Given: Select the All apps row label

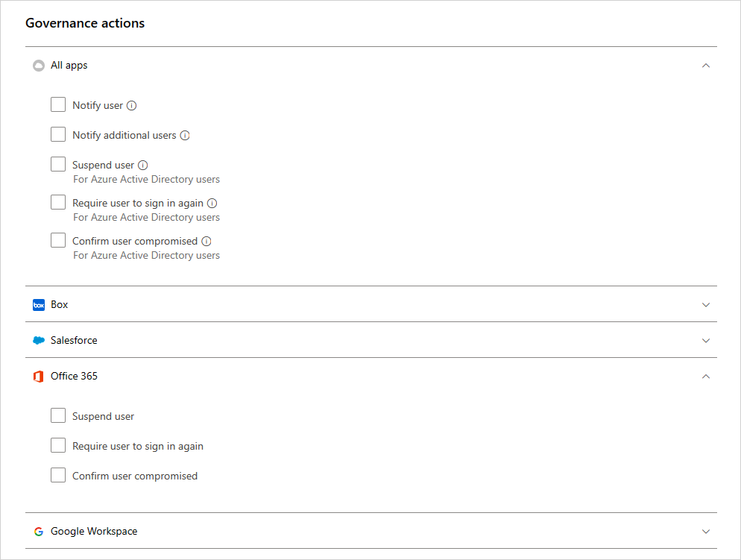Looking at the screenshot, I should pyautogui.click(x=69, y=65).
